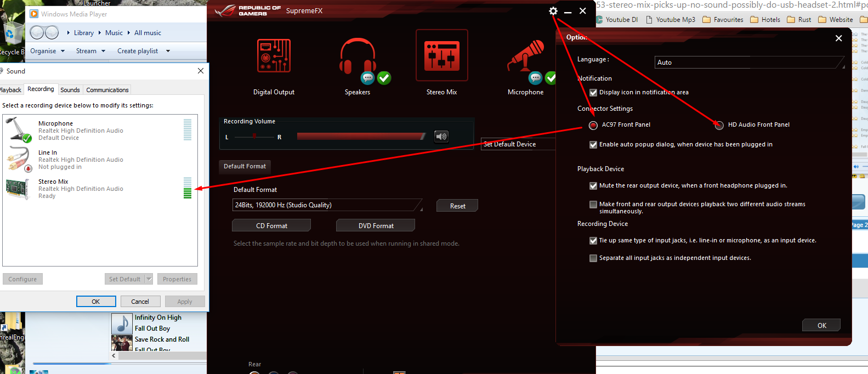This screenshot has height=374, width=868.
Task: Switch to the Sounds tab
Action: click(70, 90)
